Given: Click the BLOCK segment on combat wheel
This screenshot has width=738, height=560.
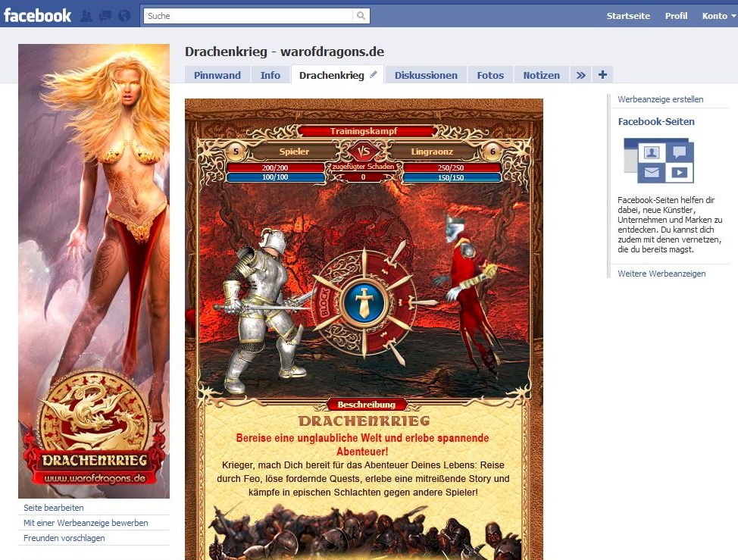Looking at the screenshot, I should click(x=325, y=302).
